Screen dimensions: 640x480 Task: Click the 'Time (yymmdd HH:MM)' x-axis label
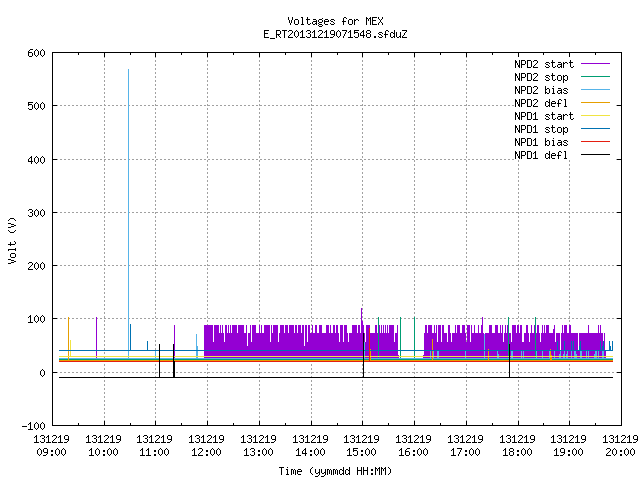(x=336, y=471)
